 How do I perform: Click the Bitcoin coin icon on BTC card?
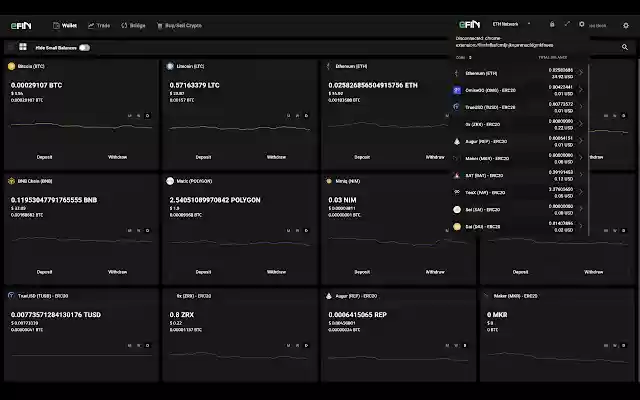tap(11, 66)
